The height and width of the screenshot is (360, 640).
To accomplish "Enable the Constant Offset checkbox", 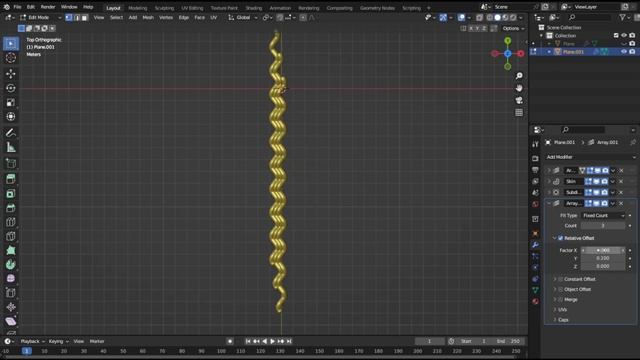I will (x=560, y=279).
